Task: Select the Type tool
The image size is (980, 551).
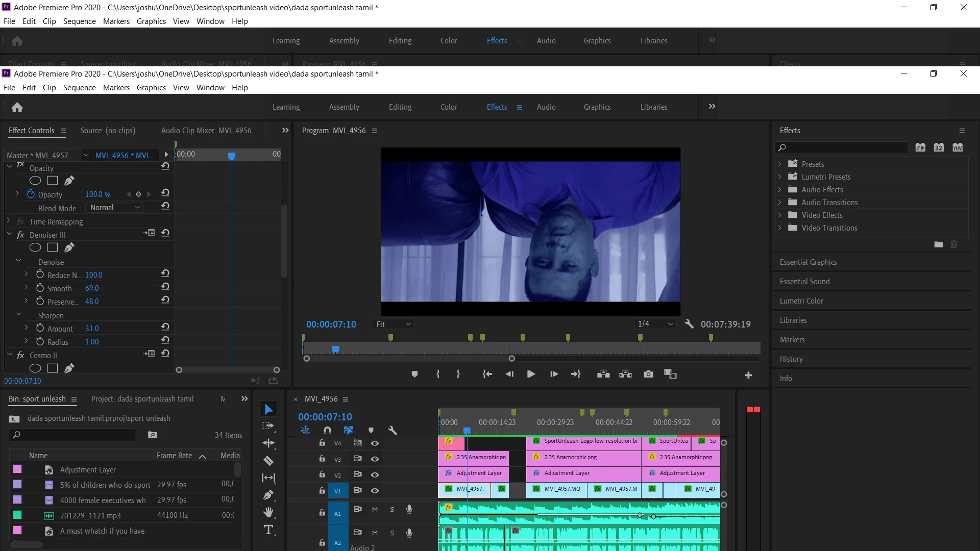Action: tap(268, 530)
